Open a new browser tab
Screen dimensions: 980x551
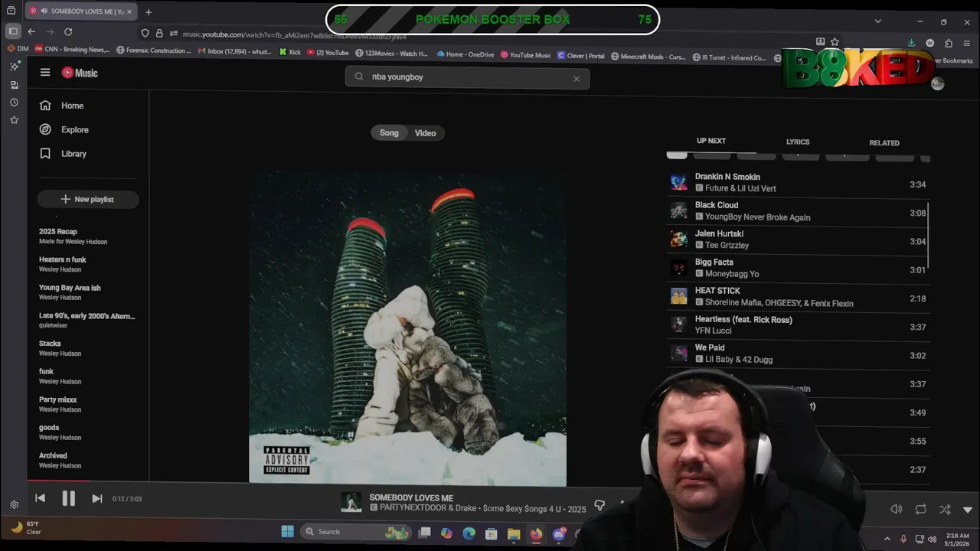[x=149, y=11]
